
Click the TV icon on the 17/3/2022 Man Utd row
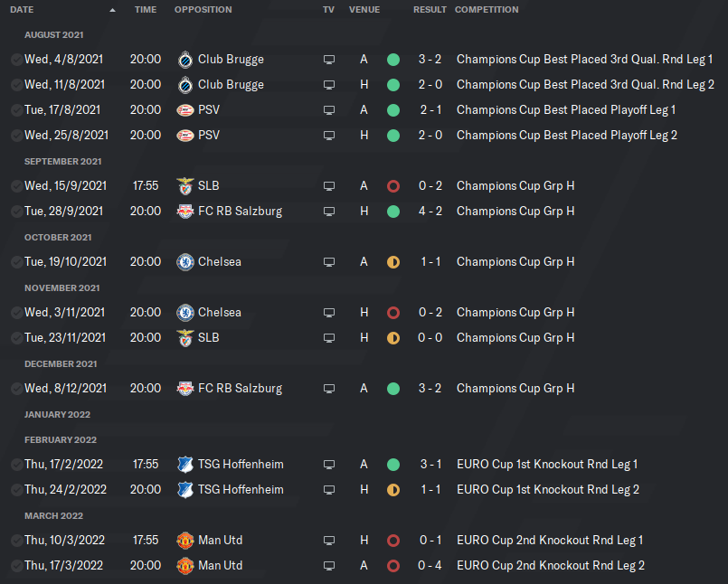pos(329,566)
